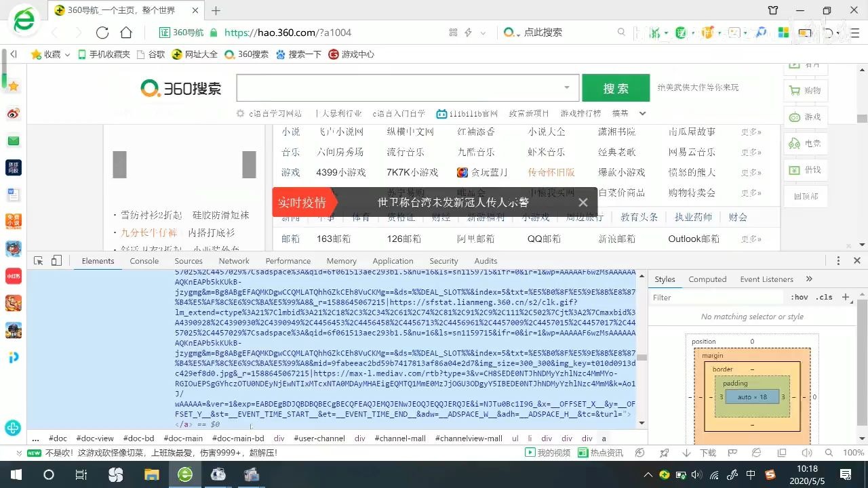Screen dimensions: 868x488
Task: Click the green 搜索 search button
Action: 616,88
